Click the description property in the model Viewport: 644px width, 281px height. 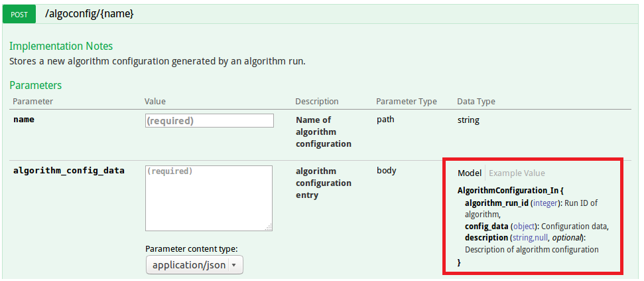[x=486, y=238]
